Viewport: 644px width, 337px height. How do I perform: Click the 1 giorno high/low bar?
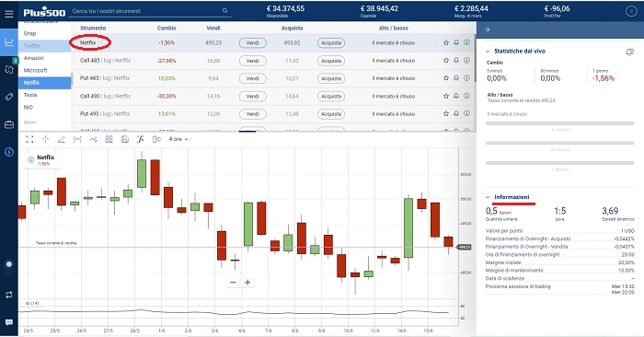[559, 163]
